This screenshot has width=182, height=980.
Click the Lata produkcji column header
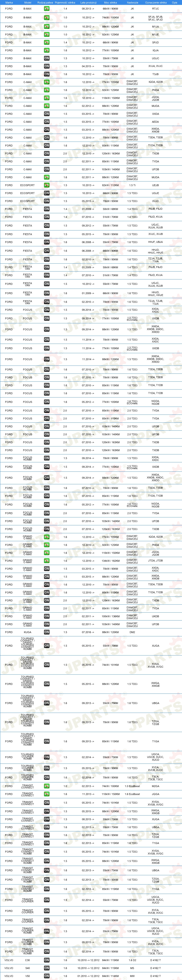point(88,2)
